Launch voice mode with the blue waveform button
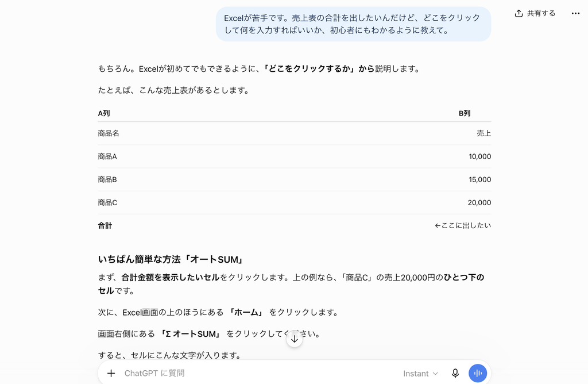This screenshot has height=384, width=588. [x=477, y=373]
